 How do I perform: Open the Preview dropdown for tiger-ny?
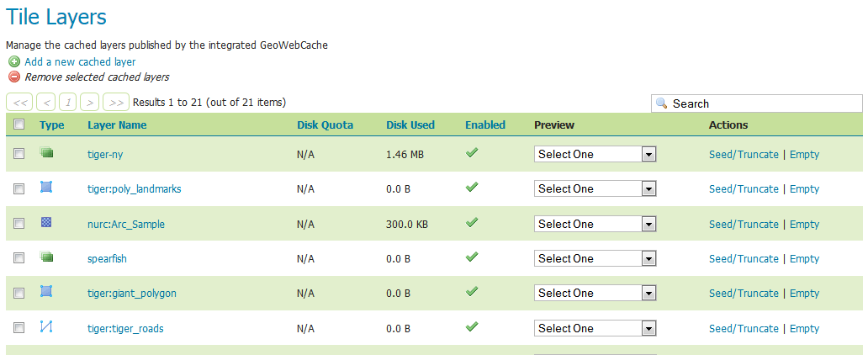595,154
